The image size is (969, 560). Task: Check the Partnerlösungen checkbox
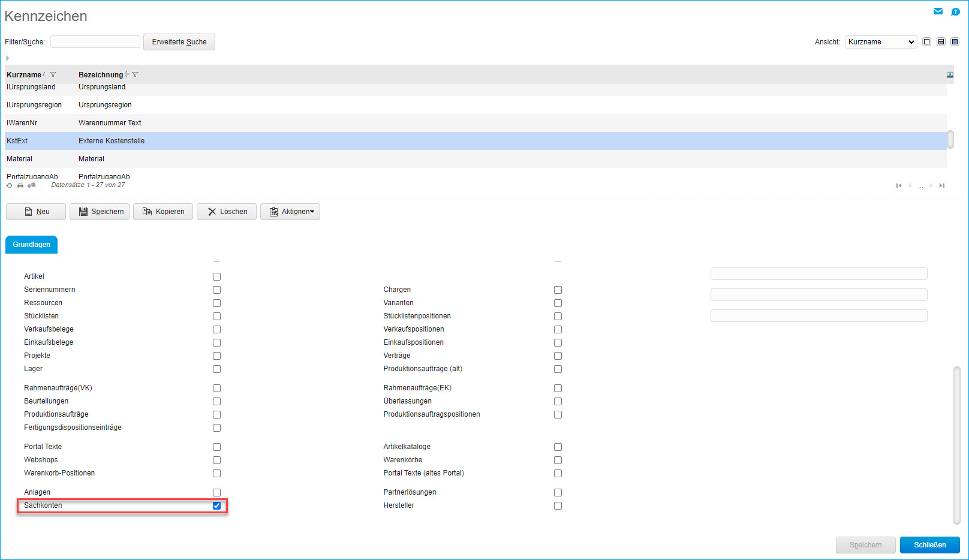pos(558,493)
